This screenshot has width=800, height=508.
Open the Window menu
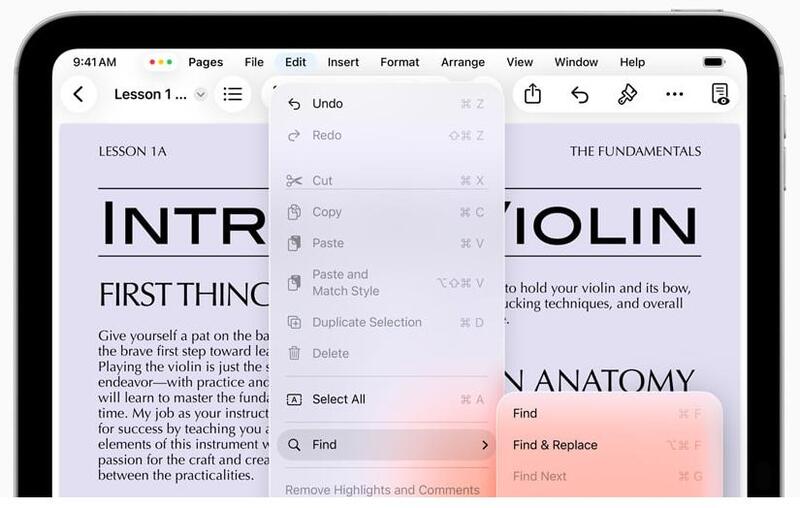coord(576,62)
